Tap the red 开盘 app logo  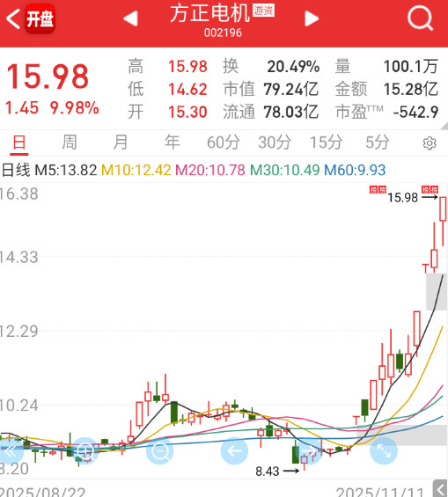pos(40,19)
